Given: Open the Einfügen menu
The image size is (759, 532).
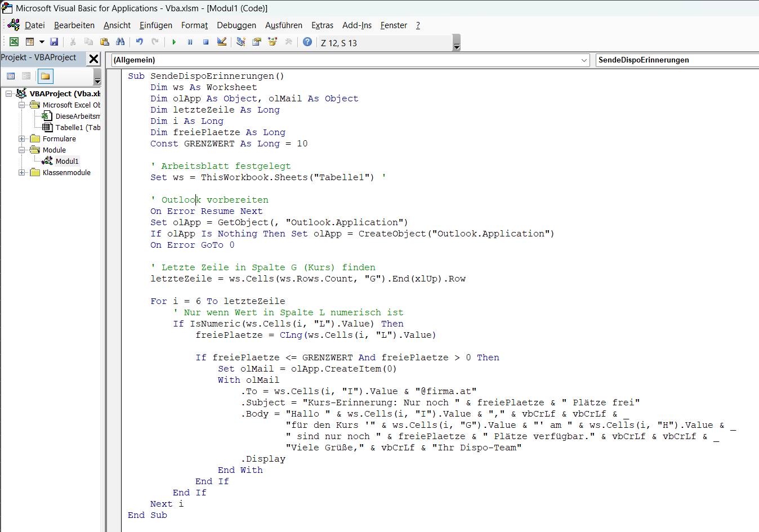Looking at the screenshot, I should 156,25.
